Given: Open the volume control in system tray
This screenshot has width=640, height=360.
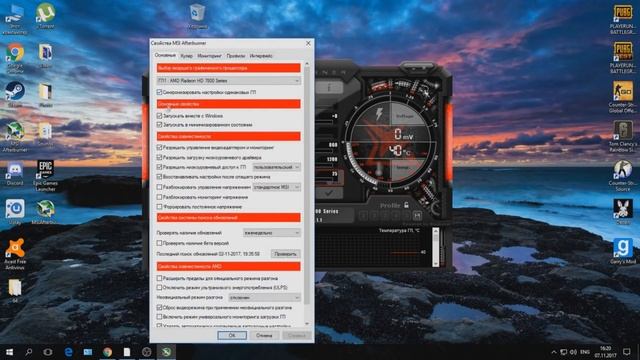Looking at the screenshot, I should (x=573, y=352).
